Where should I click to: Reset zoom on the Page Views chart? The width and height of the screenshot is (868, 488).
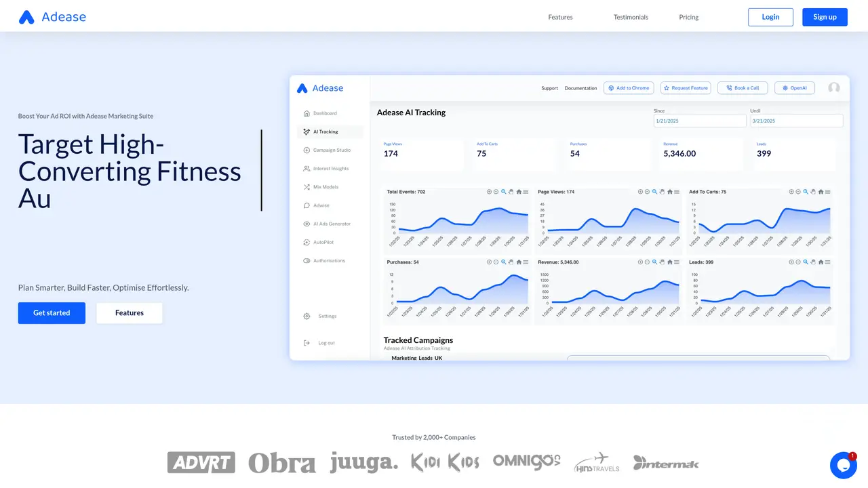coord(670,192)
